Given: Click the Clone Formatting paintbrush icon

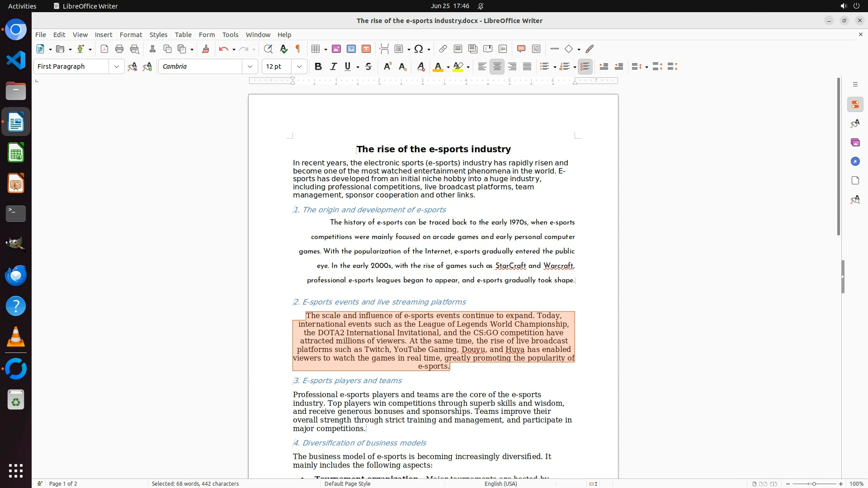Looking at the screenshot, I should (206, 49).
